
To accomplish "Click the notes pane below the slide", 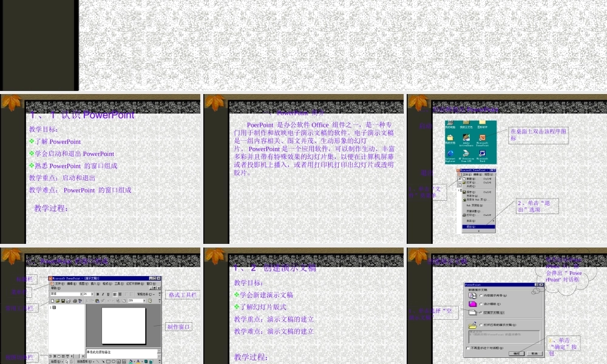I will 121,353.
